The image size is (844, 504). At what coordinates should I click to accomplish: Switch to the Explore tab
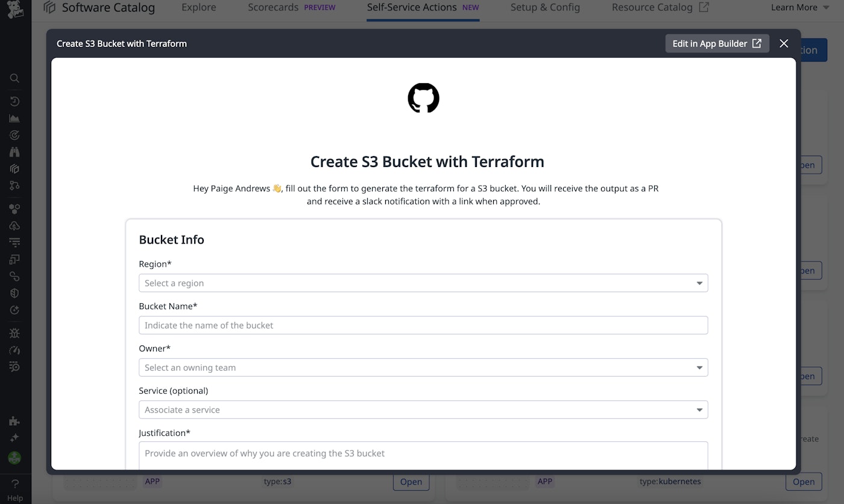(x=198, y=8)
